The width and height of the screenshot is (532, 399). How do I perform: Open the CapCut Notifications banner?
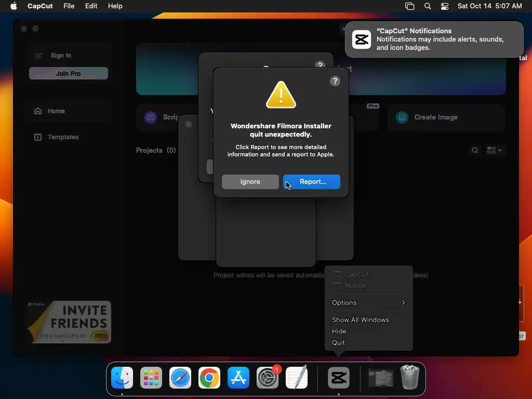click(x=434, y=39)
